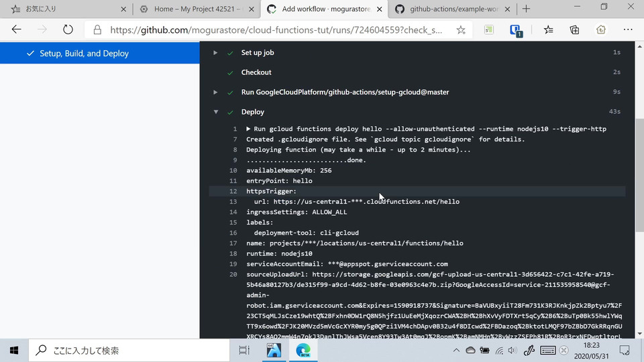Image resolution: width=644 pixels, height=362 pixels.
Task: Close the Add workflow tab
Action: (379, 9)
